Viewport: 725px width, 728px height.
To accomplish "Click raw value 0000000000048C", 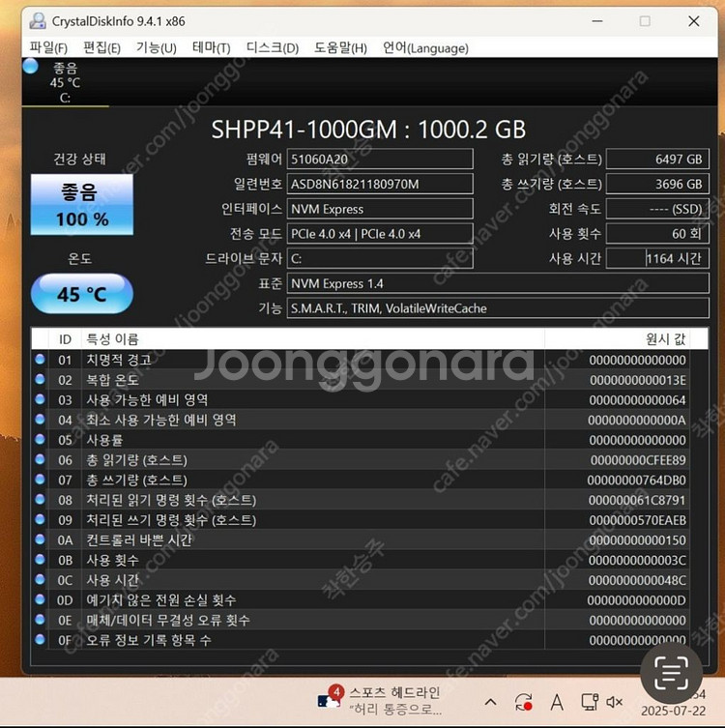I will 637,580.
